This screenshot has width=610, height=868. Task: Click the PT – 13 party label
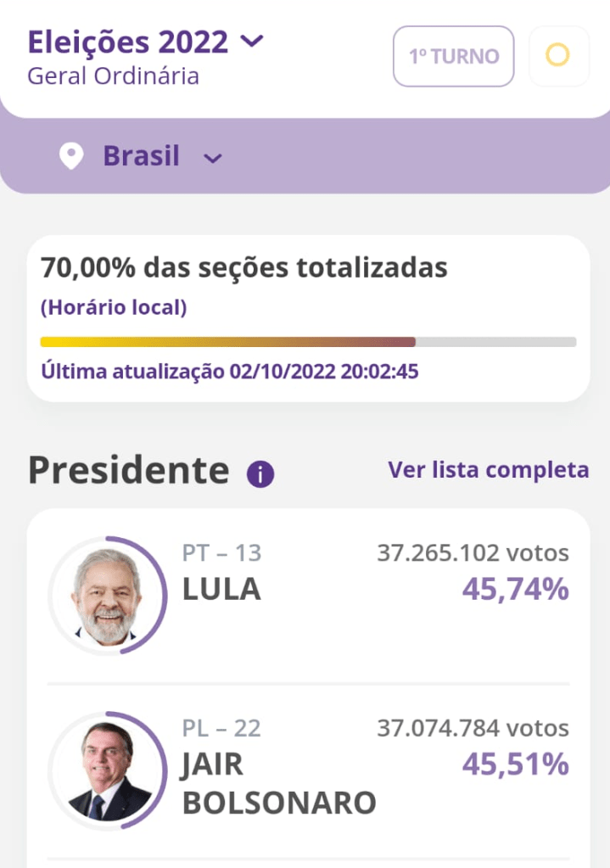pyautogui.click(x=221, y=553)
